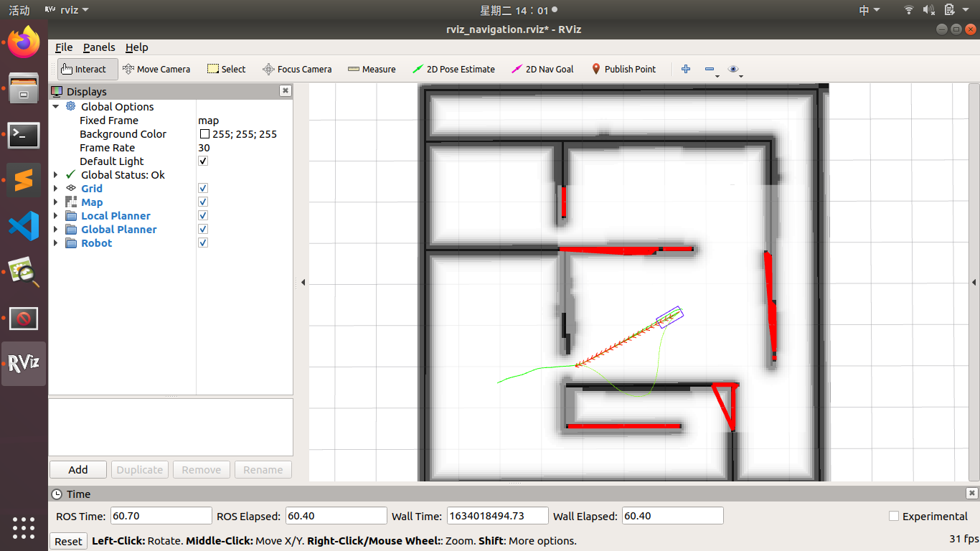Select the Publish Point tool
Screen dimensions: 980x551
[x=623, y=69]
